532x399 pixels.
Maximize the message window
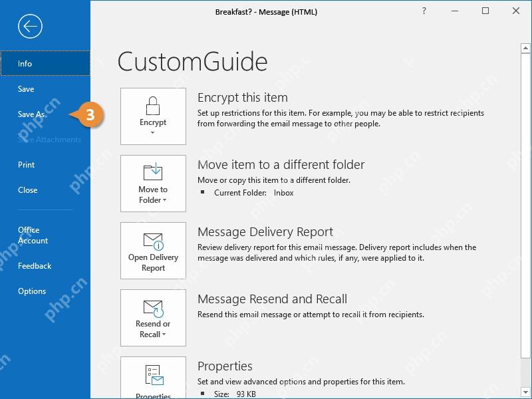pos(485,11)
